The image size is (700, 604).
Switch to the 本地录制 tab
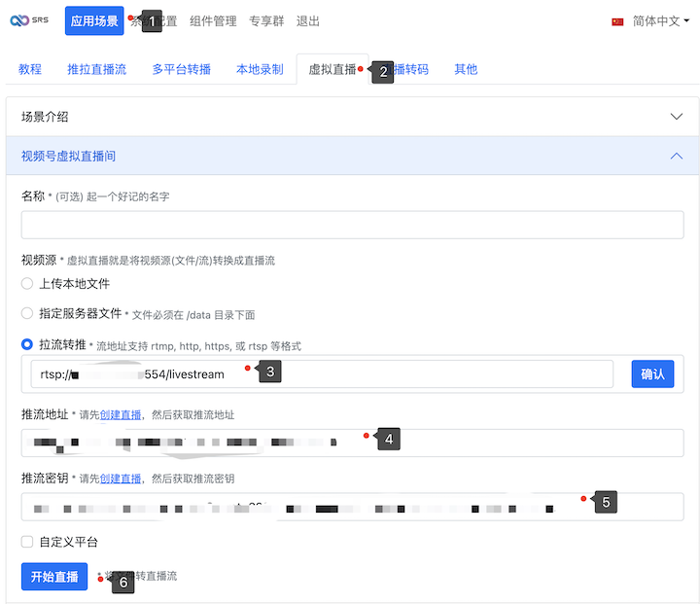pos(260,70)
